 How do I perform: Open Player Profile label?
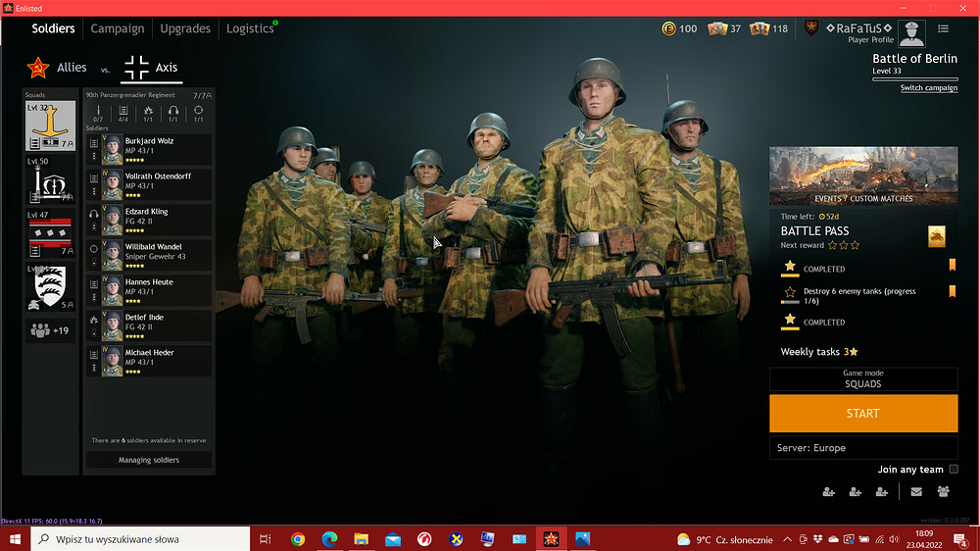pyautogui.click(x=870, y=39)
